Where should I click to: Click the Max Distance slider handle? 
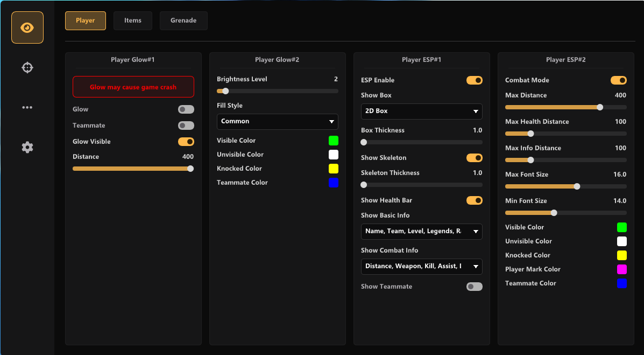point(600,107)
